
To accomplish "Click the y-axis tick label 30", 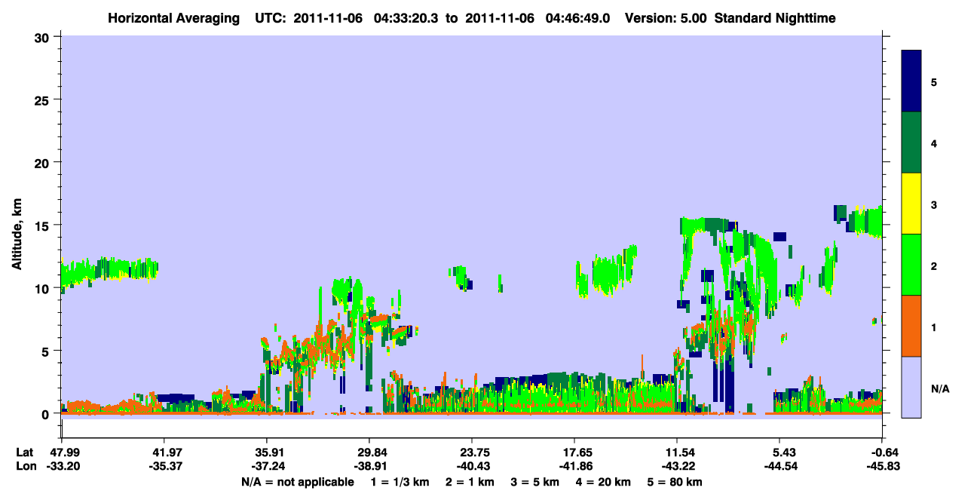I will click(44, 37).
